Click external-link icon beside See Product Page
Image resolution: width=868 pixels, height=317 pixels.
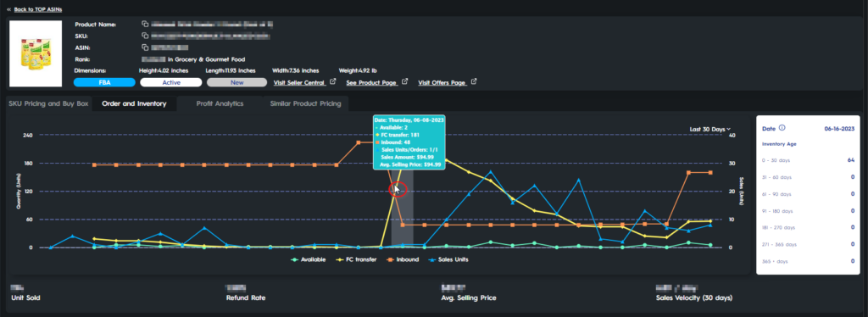click(x=404, y=82)
